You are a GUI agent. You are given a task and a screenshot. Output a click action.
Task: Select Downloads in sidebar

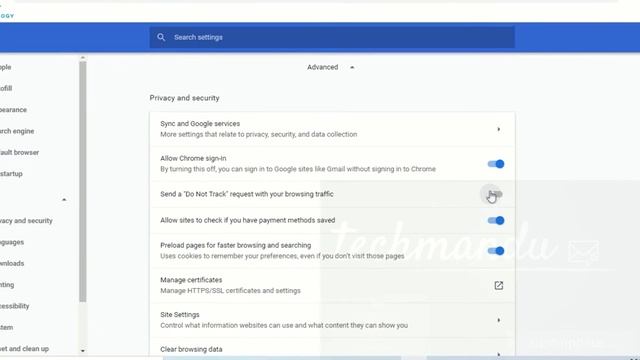click(12, 263)
